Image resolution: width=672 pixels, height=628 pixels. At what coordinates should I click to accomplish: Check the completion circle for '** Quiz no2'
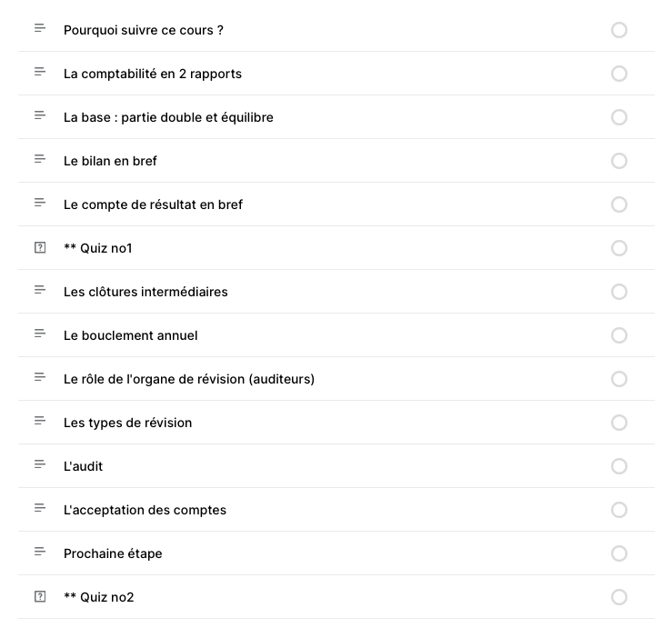tap(619, 597)
